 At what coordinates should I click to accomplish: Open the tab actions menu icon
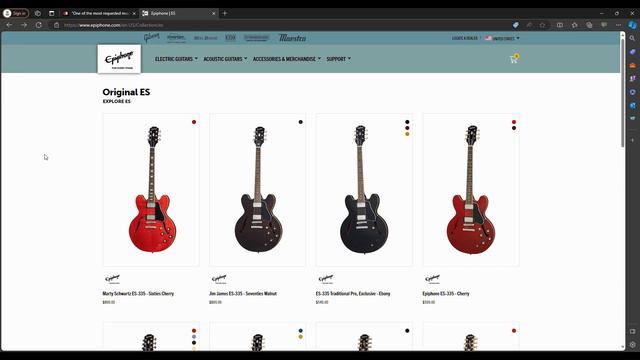click(51, 13)
